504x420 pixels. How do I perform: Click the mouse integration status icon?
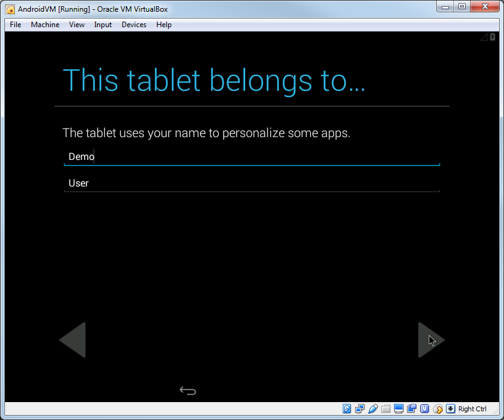pyautogui.click(x=438, y=409)
